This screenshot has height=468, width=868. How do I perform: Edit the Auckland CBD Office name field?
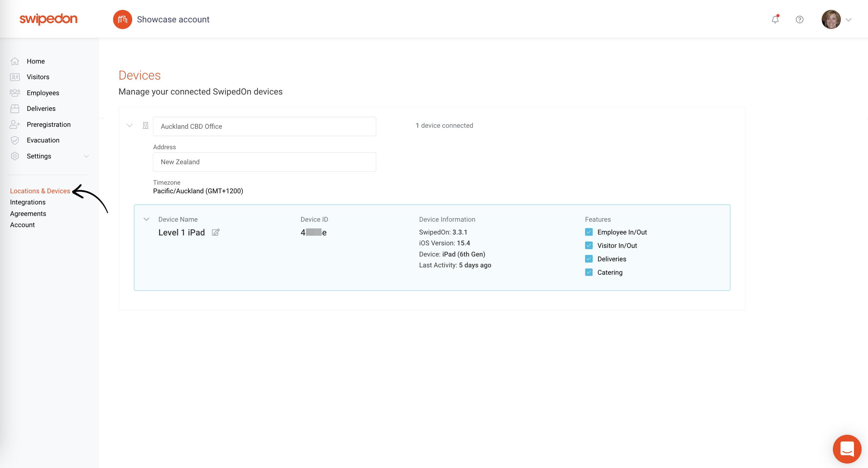264,127
